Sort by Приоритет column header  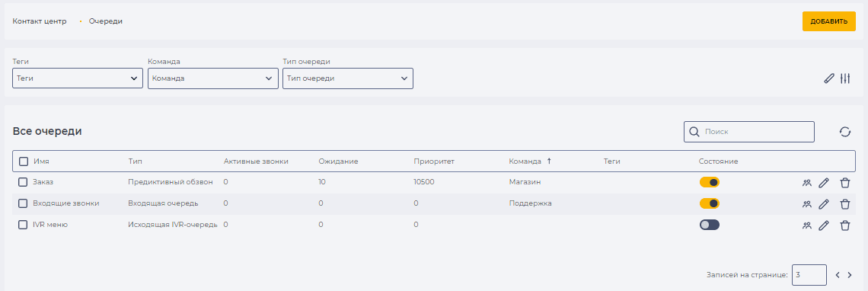433,161
